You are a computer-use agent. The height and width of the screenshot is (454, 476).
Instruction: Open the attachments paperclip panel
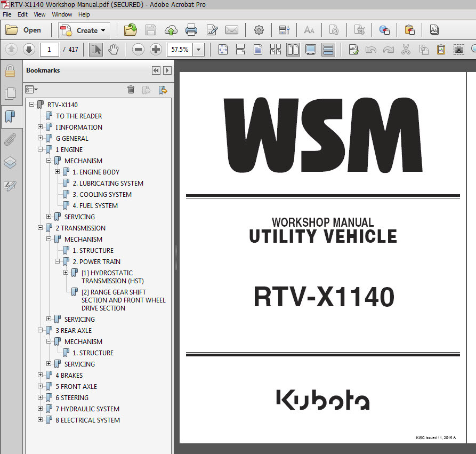[10, 139]
